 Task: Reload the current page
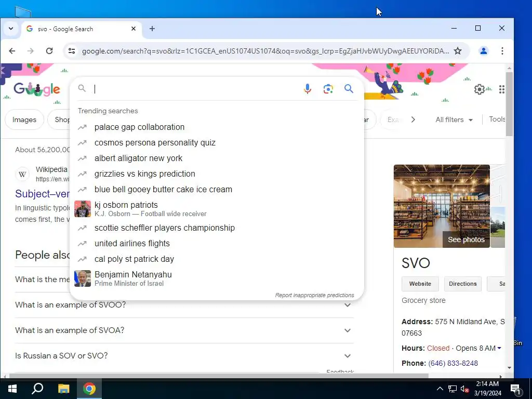[49, 51]
